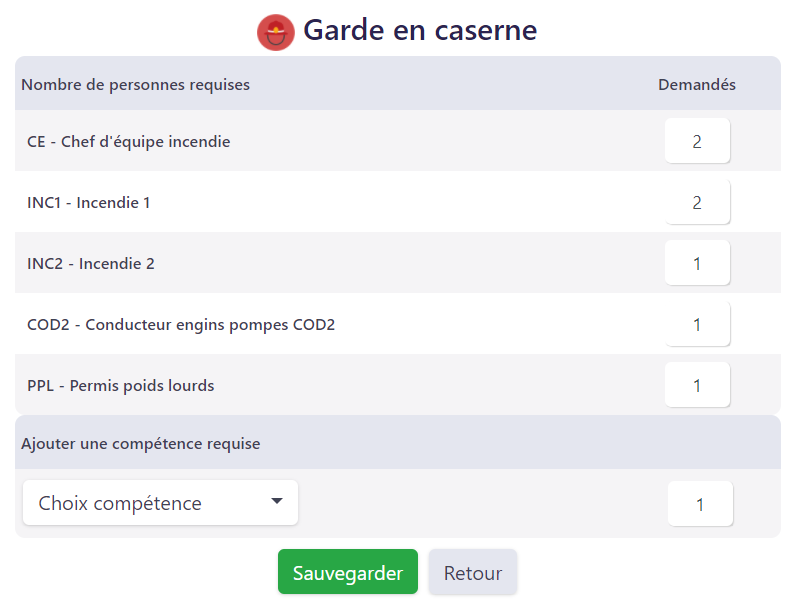795x609 pixels.
Task: Click the INC2 - Incendie 2 row label
Action: click(x=91, y=264)
